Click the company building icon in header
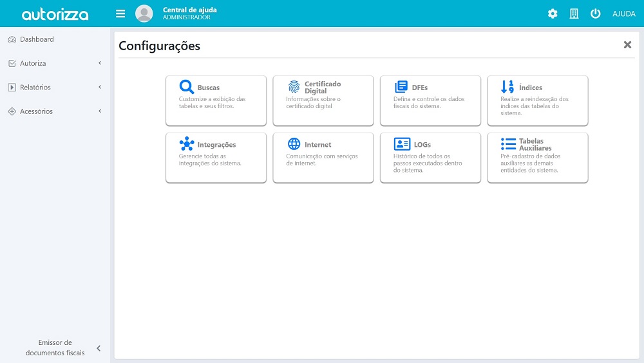Viewport: 644px width, 363px height. tap(574, 14)
